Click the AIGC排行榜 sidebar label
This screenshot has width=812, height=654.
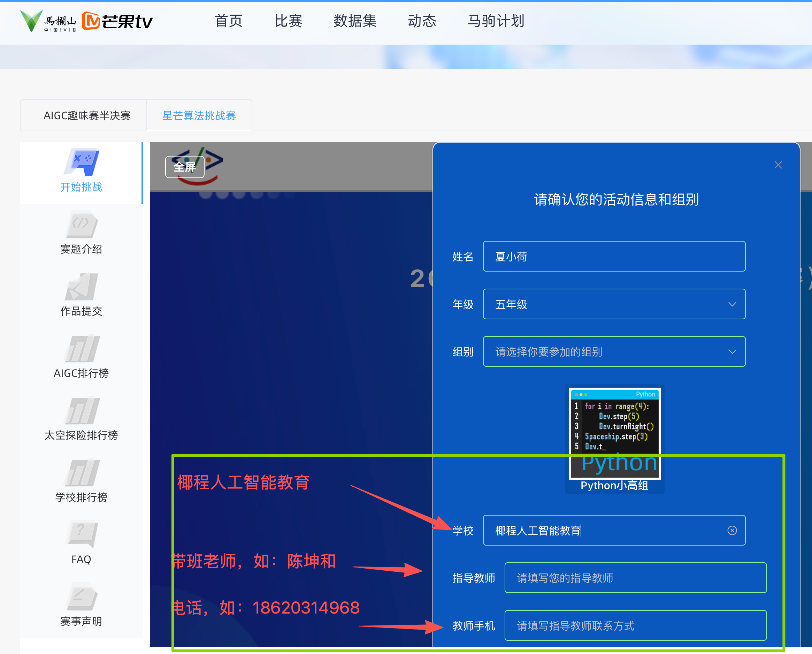pos(81,373)
